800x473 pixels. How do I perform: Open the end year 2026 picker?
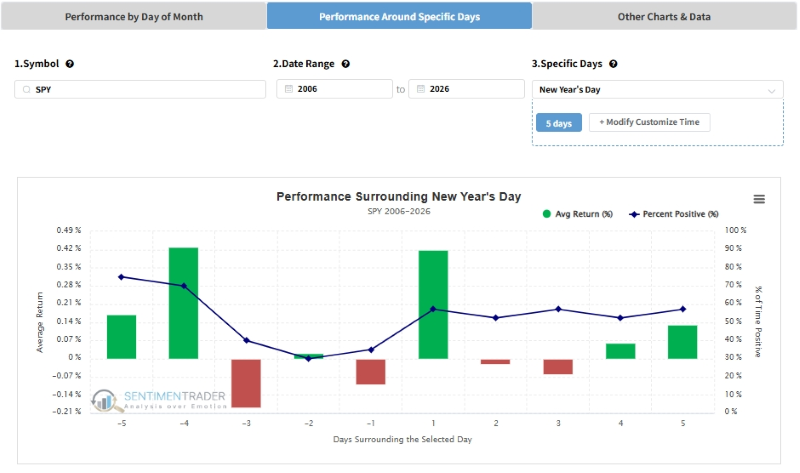(466, 89)
